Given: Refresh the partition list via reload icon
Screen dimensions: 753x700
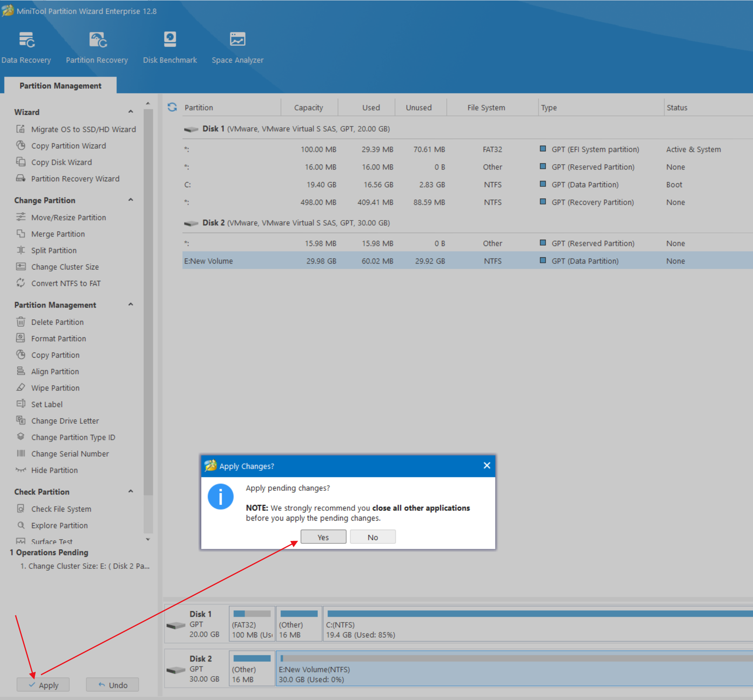Looking at the screenshot, I should (172, 107).
